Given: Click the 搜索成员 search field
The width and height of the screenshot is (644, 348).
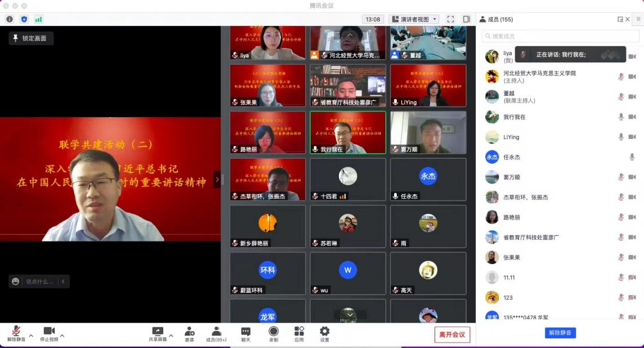Looking at the screenshot, I should tap(560, 36).
